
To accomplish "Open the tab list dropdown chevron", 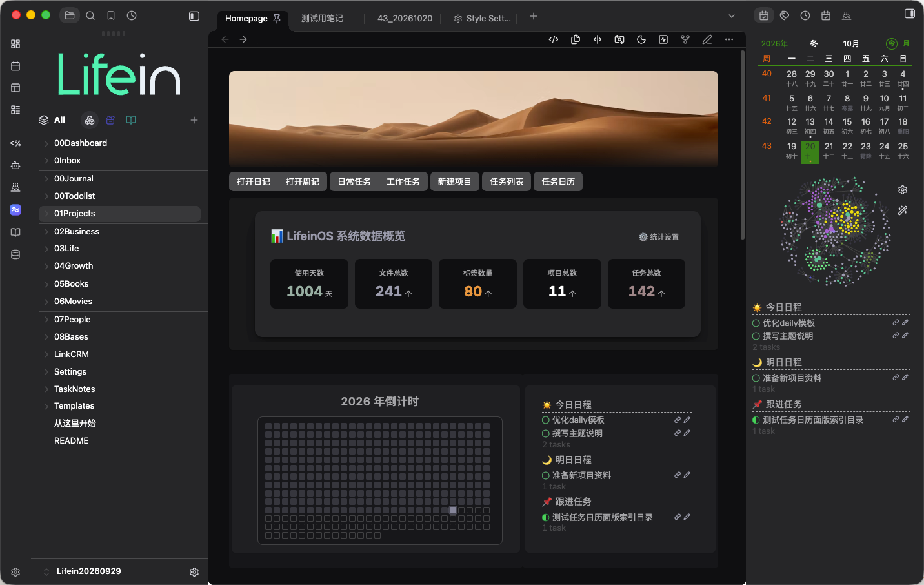I will coord(731,16).
